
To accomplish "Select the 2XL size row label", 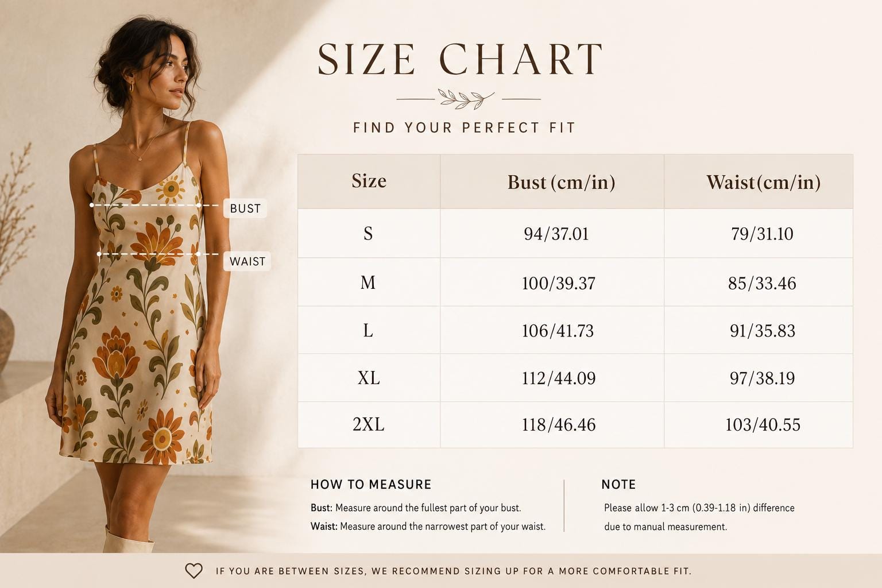I will tap(369, 424).
